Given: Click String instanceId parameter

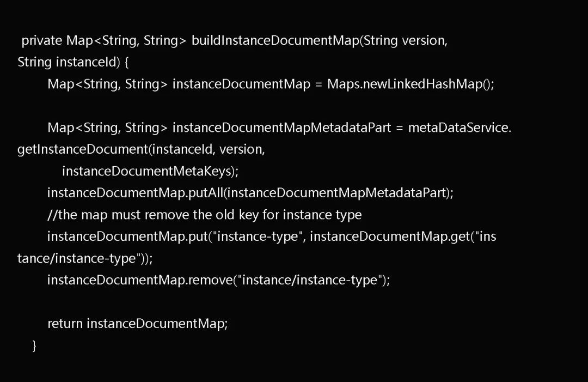Looking at the screenshot, I should pyautogui.click(x=68, y=62).
